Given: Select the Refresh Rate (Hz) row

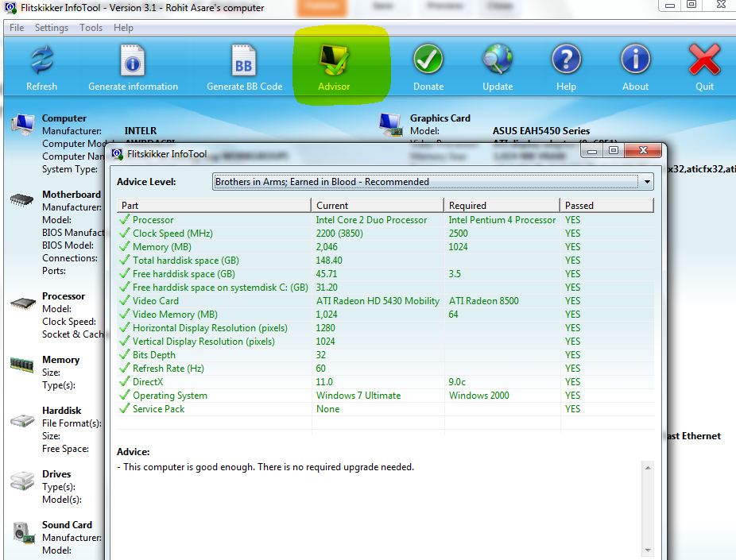Looking at the screenshot, I should (385, 369).
